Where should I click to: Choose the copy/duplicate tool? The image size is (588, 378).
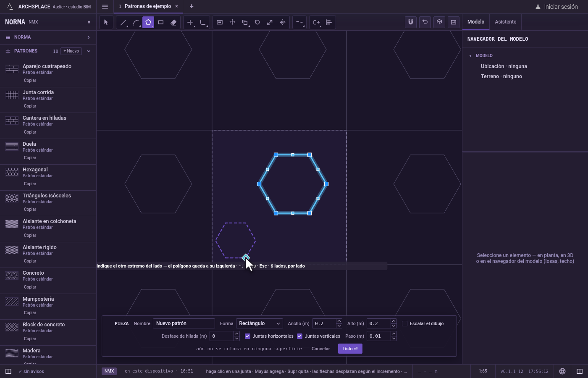click(245, 22)
